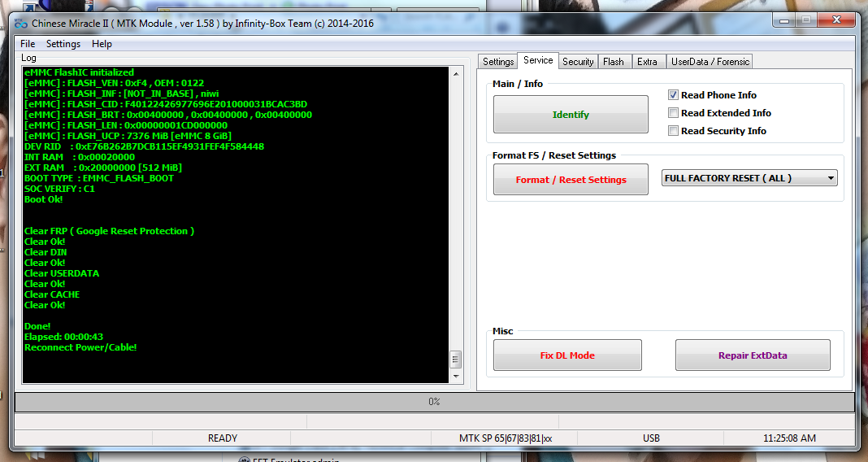Viewport: 868px width, 462px height.
Task: Click the FLASH_INF NOT_IN_BASE log line
Action: 121,94
